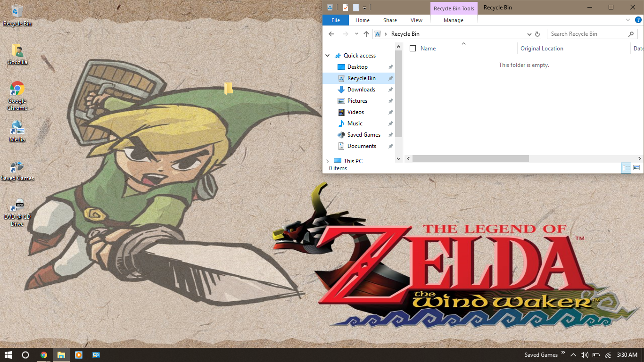Click the horizontal scrollbar right arrow
The height and width of the screenshot is (362, 644).
(640, 159)
